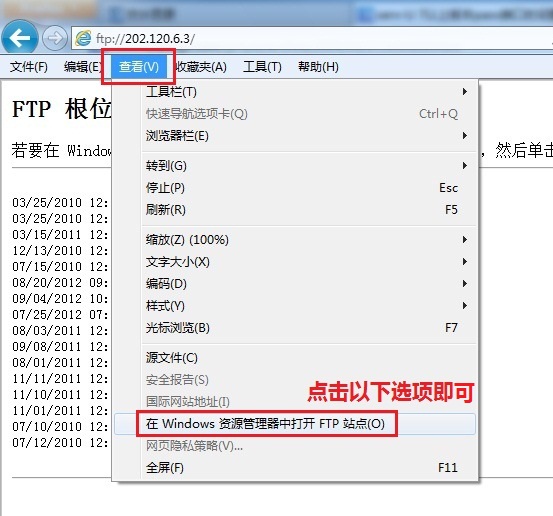Open the 帮助(H) menu
This screenshot has height=516, width=553.
pyautogui.click(x=318, y=66)
